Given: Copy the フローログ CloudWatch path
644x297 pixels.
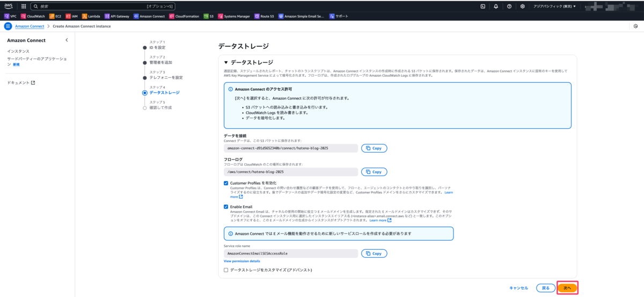Looking at the screenshot, I should [374, 172].
